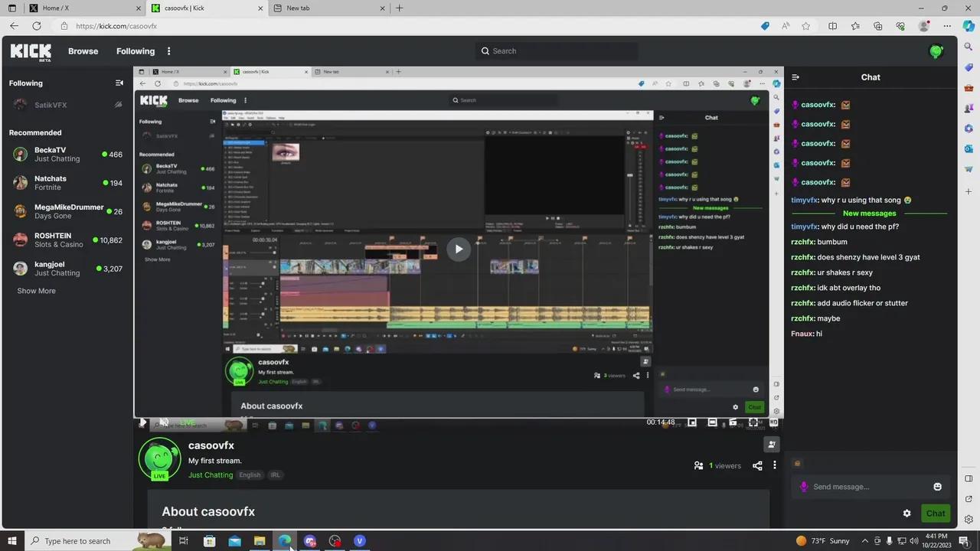Screen dimensions: 980x551
Task: Open BeckaTV recommended channel
Action: (x=67, y=155)
